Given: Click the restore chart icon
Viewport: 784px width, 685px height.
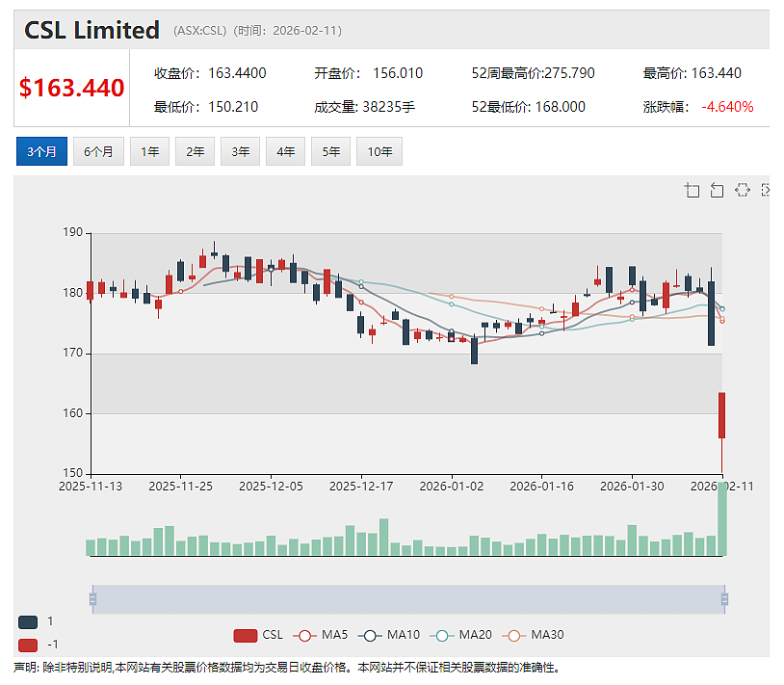Looking at the screenshot, I should [x=743, y=190].
